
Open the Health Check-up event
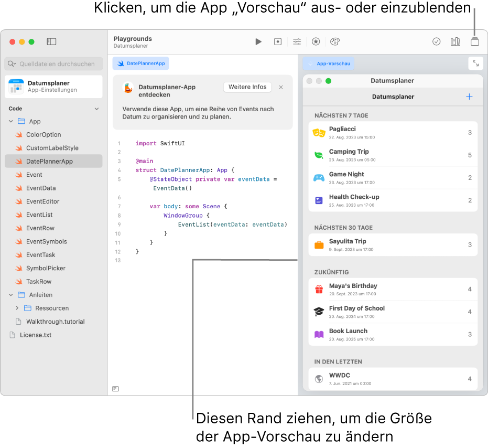pos(393,200)
